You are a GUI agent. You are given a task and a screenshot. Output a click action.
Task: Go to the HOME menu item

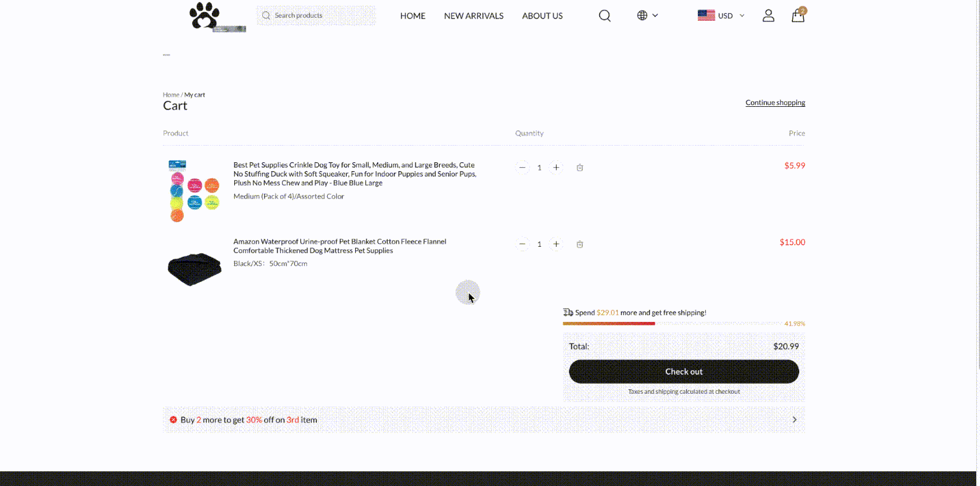tap(412, 16)
